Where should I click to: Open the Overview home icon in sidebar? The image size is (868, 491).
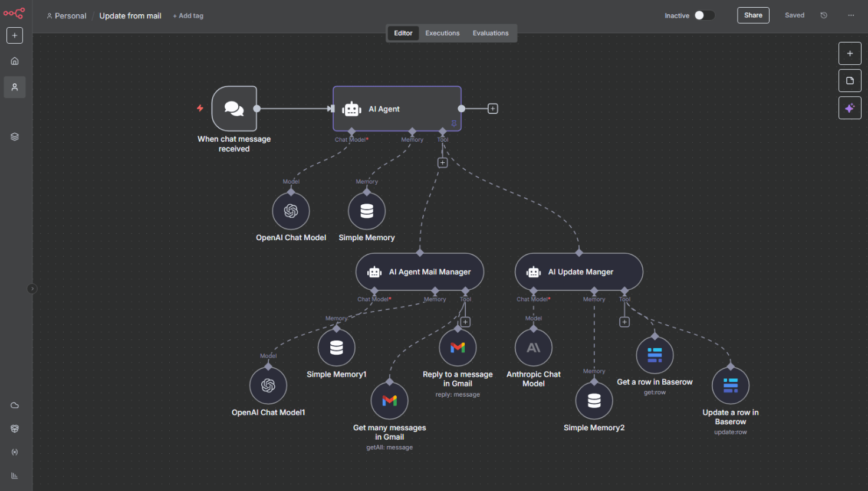[x=15, y=61]
